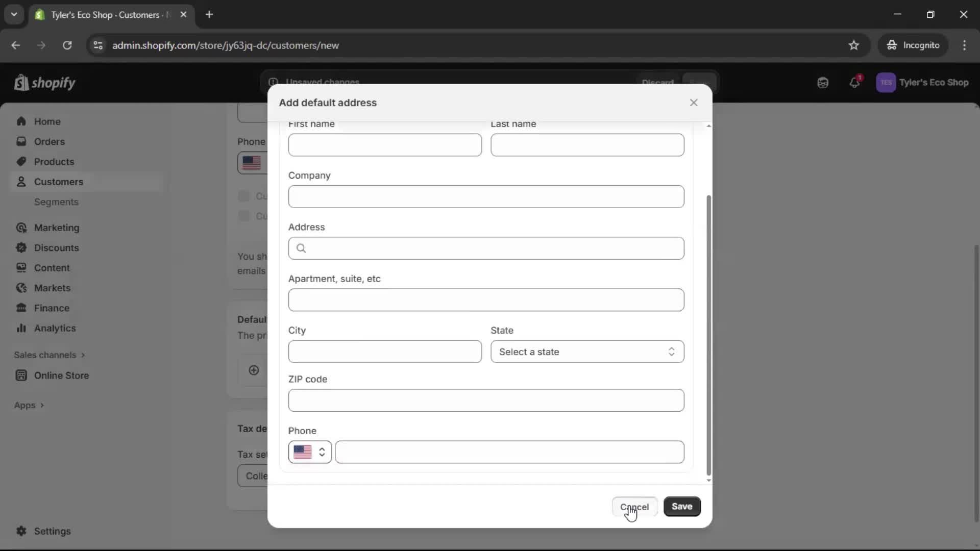
Task: Select Customers in the sidebar
Action: pos(58,182)
